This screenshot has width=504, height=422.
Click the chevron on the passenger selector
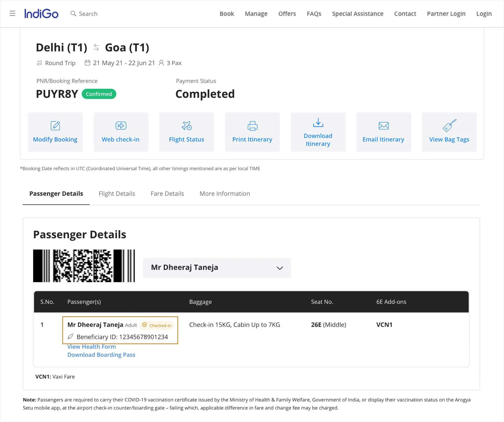click(x=280, y=268)
